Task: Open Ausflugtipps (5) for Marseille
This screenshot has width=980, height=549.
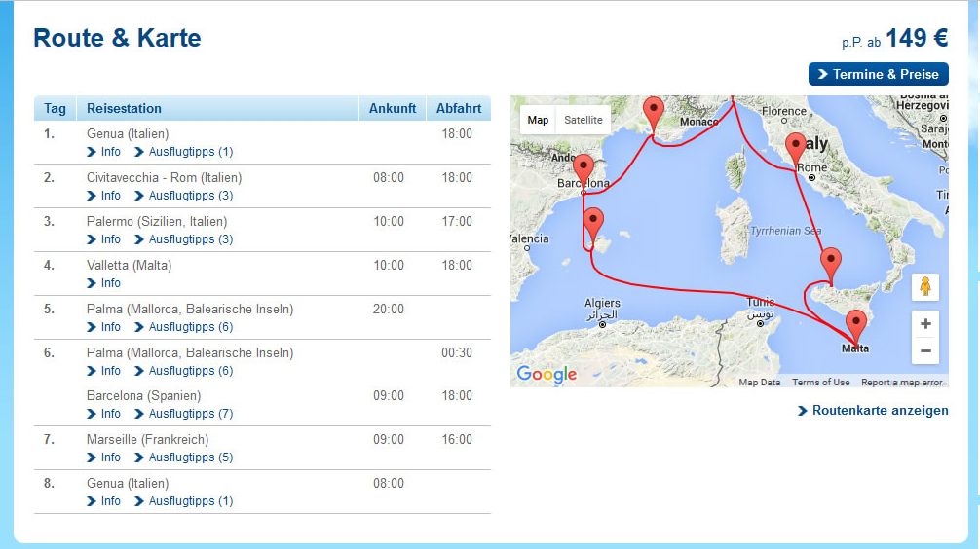Action: click(190, 457)
